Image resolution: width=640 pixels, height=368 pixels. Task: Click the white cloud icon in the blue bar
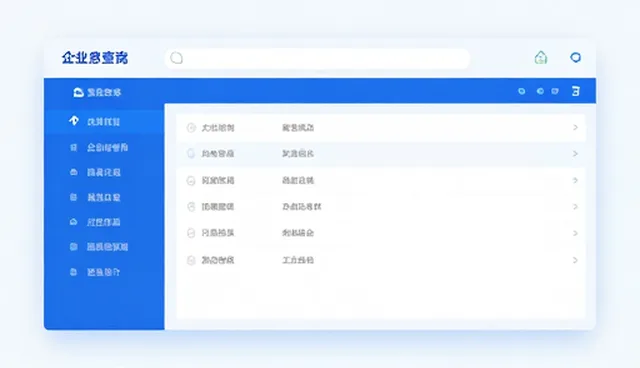tap(78, 92)
